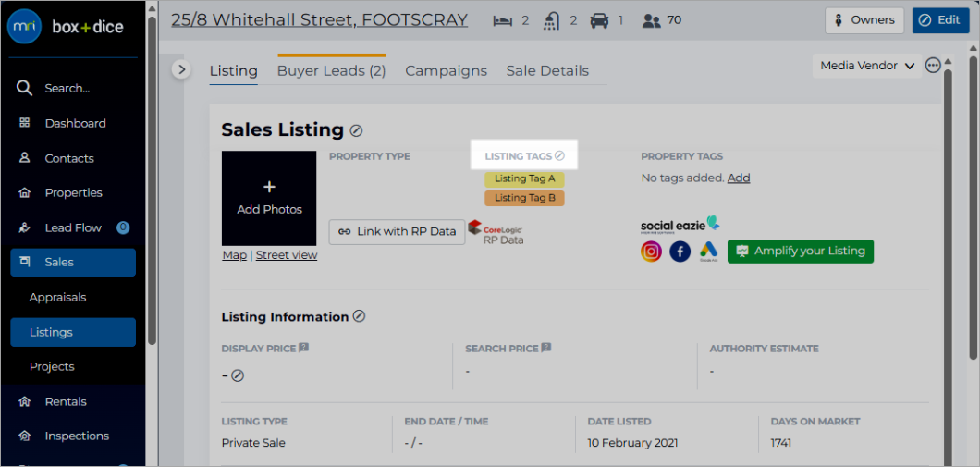Click Amplify your Listing button
The image size is (980, 467).
[801, 252]
